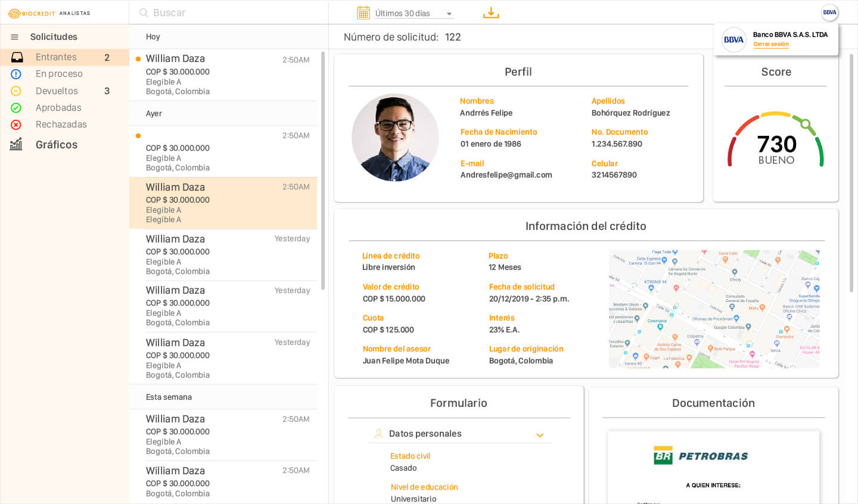This screenshot has height=504, width=858.
Task: Click the orange download icon in toolbar
Action: [x=491, y=13]
